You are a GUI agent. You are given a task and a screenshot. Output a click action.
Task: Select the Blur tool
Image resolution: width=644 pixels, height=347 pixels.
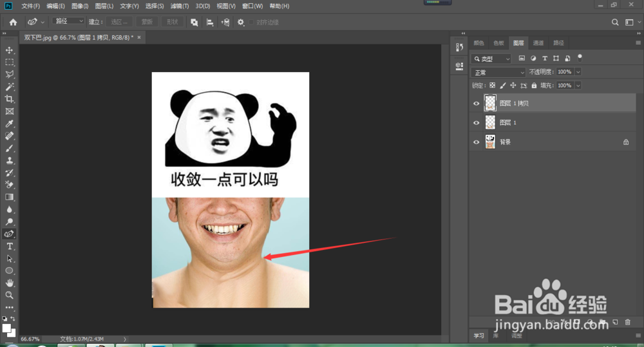(x=9, y=209)
